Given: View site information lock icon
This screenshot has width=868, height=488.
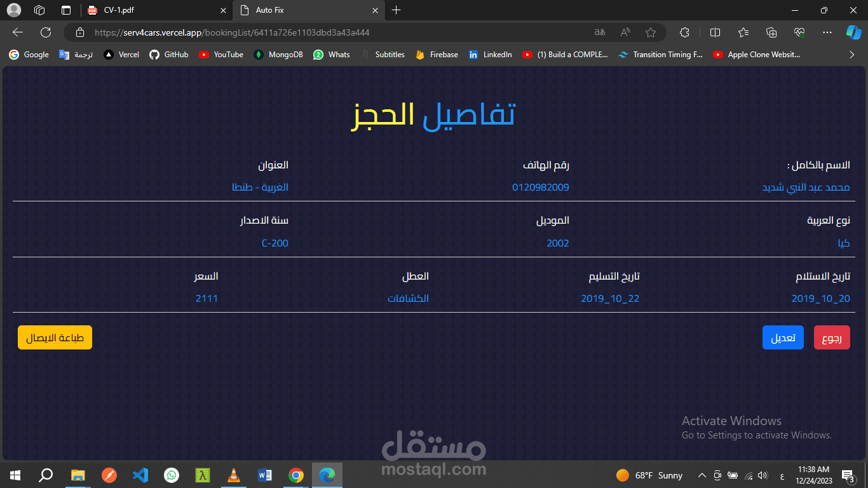Looking at the screenshot, I should point(80,32).
